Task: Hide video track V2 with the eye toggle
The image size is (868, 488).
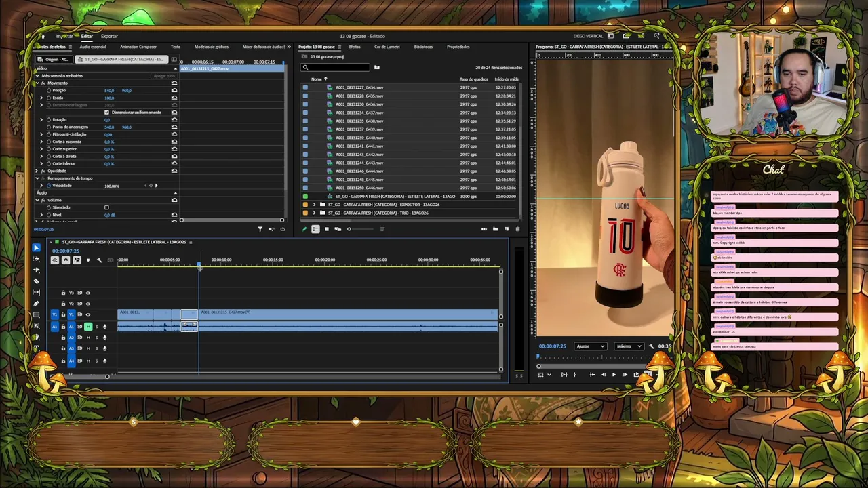Action: [x=87, y=304]
